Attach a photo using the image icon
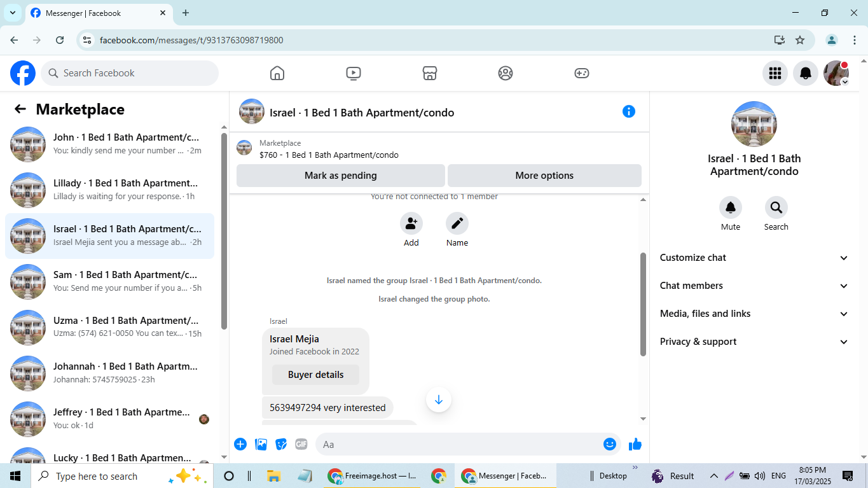This screenshot has height=488, width=868. tap(261, 444)
